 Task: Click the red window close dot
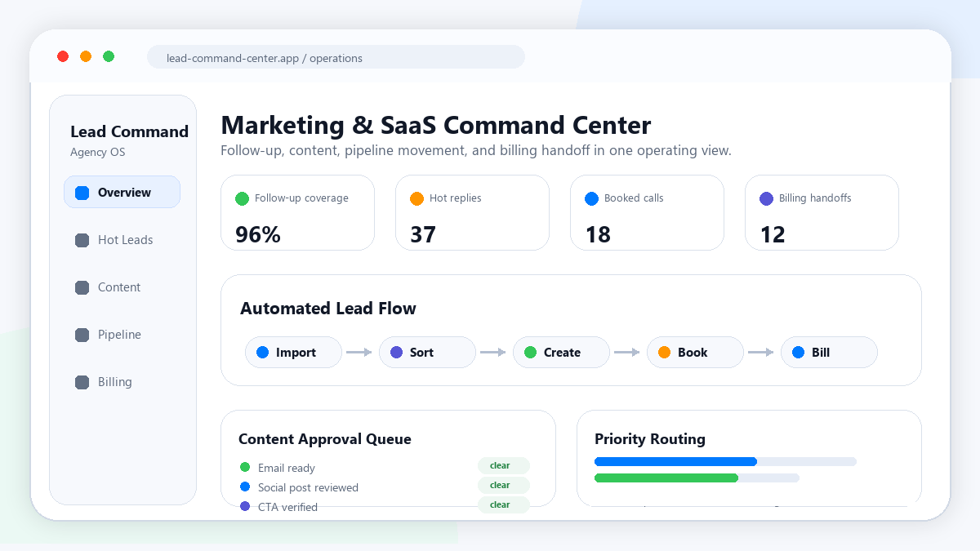point(63,56)
